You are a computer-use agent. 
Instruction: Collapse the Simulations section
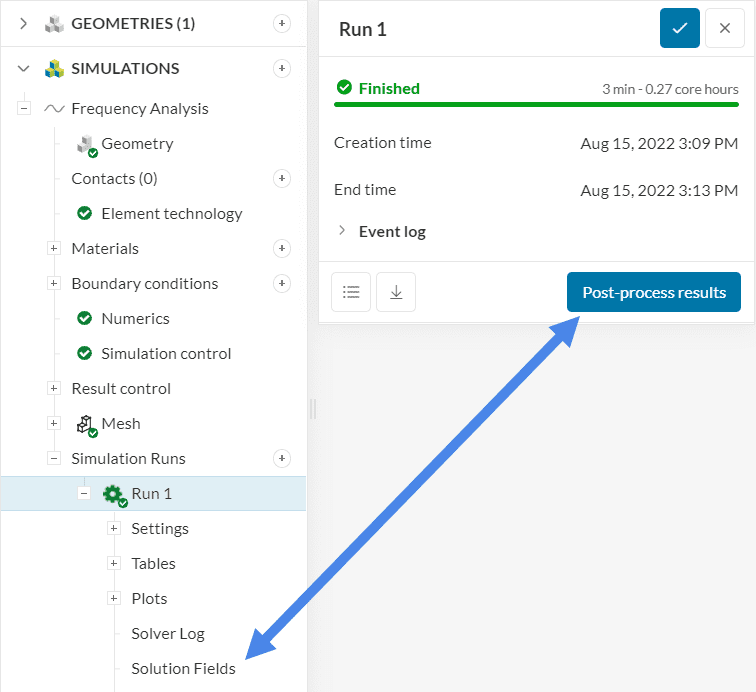(24, 69)
